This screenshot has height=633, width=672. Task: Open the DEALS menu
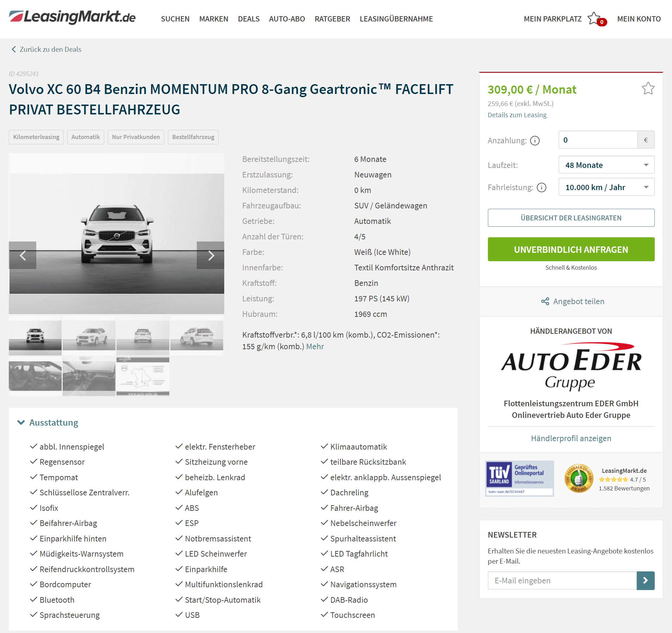tap(249, 19)
